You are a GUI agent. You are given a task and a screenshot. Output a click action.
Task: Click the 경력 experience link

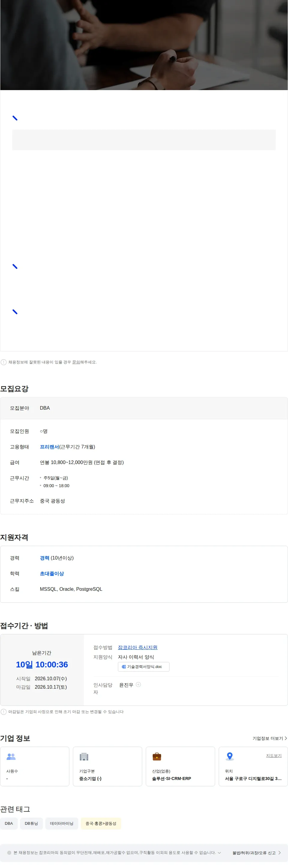pos(44,558)
